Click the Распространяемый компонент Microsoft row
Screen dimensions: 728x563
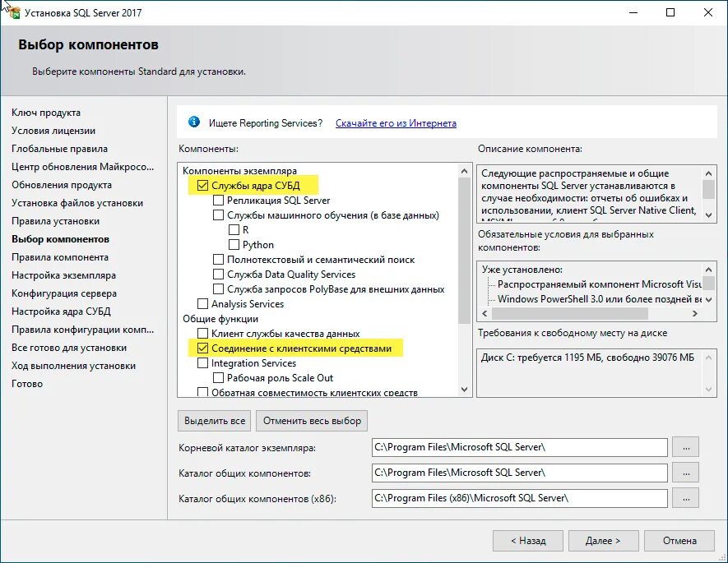(x=600, y=284)
